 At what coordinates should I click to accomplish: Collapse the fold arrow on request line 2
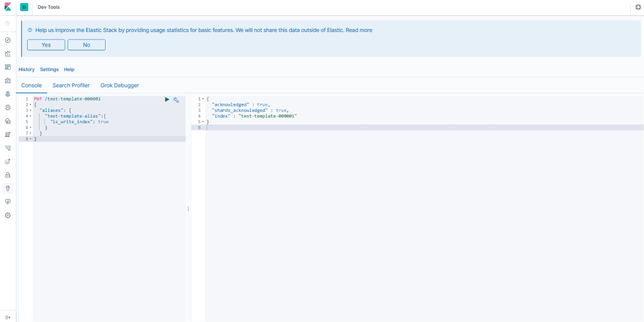[x=31, y=105]
